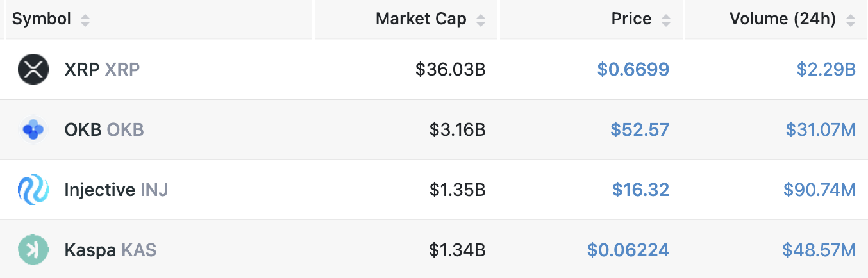Click the XRP coin logo icon
Image resolution: width=868 pixels, height=278 pixels.
pos(33,69)
